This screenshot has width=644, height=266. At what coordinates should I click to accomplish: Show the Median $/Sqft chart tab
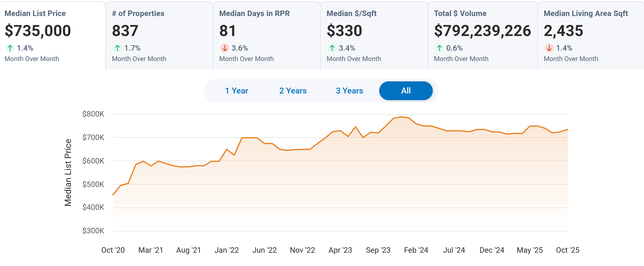pos(351,13)
